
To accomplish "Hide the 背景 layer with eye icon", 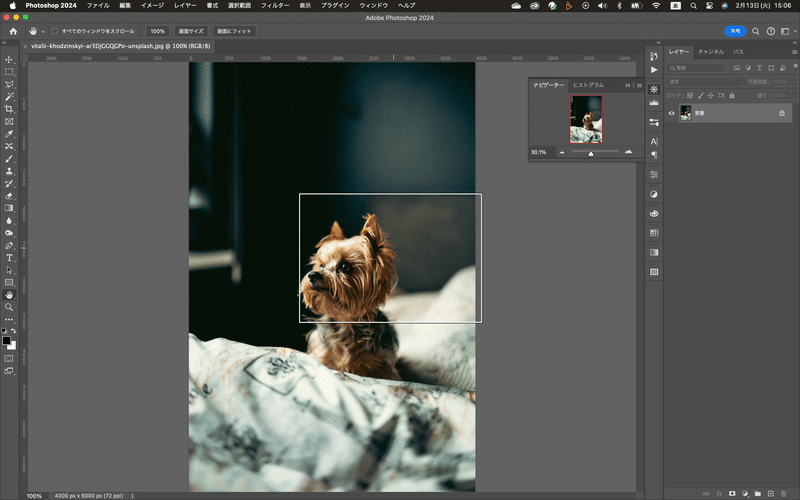I will tap(671, 113).
